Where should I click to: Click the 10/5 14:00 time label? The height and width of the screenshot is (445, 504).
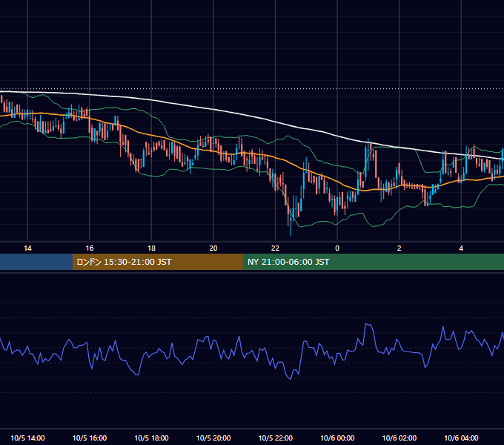(27, 438)
